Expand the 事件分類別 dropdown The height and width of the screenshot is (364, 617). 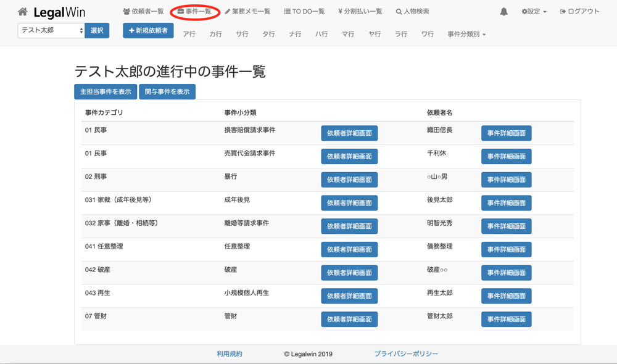(466, 35)
